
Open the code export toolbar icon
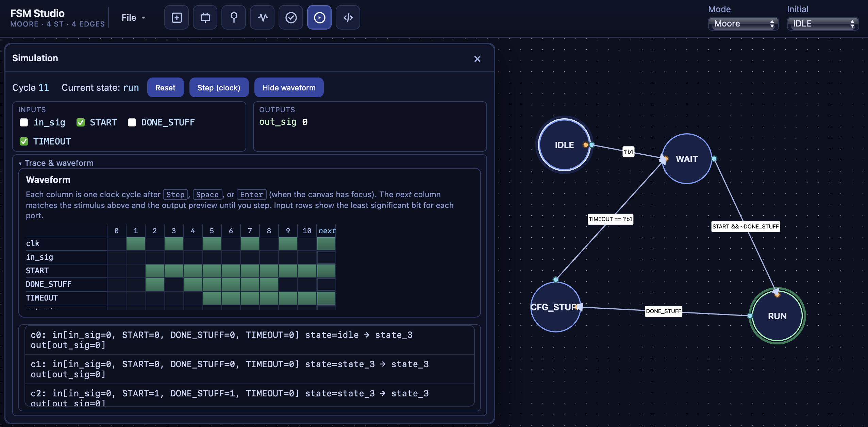[x=348, y=17]
